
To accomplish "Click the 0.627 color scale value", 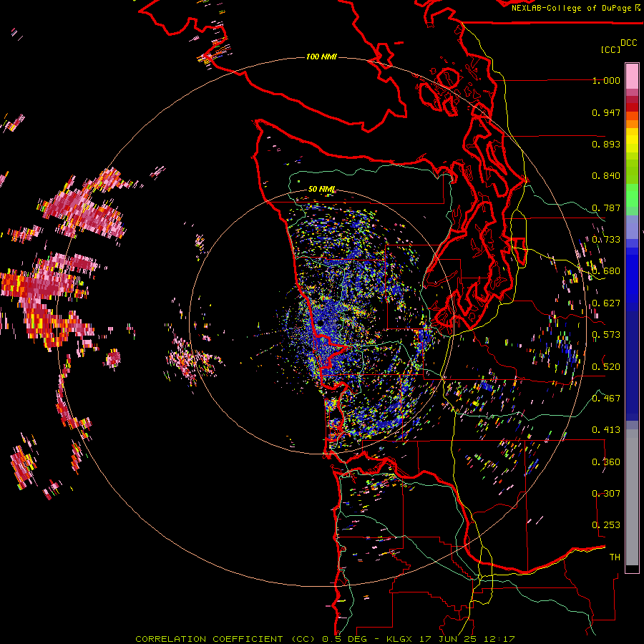I will coord(606,303).
